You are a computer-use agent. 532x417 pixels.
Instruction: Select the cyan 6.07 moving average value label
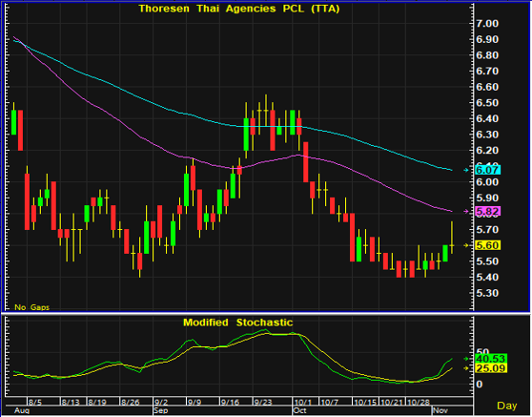487,170
